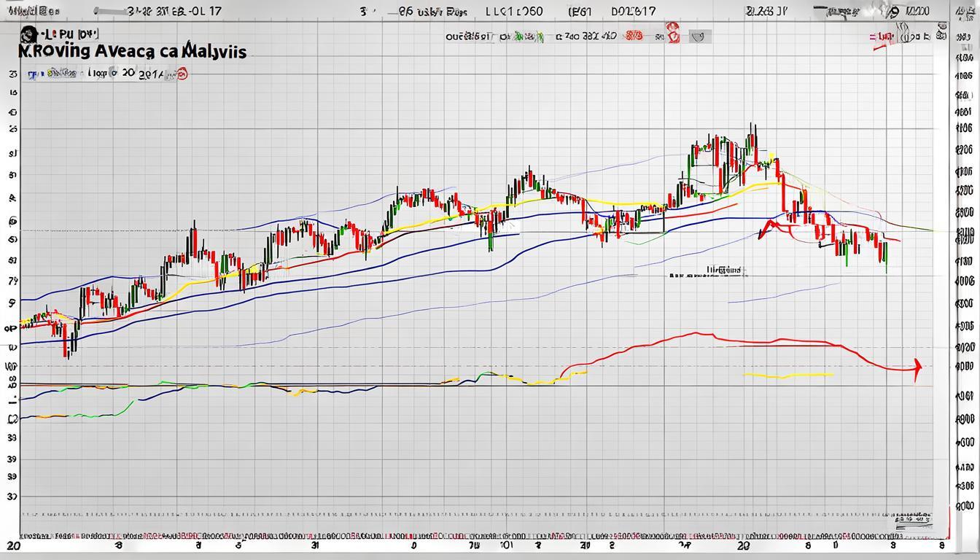Open the 'L01 060' header item
Viewport: 980px width, 560px height.
point(514,12)
